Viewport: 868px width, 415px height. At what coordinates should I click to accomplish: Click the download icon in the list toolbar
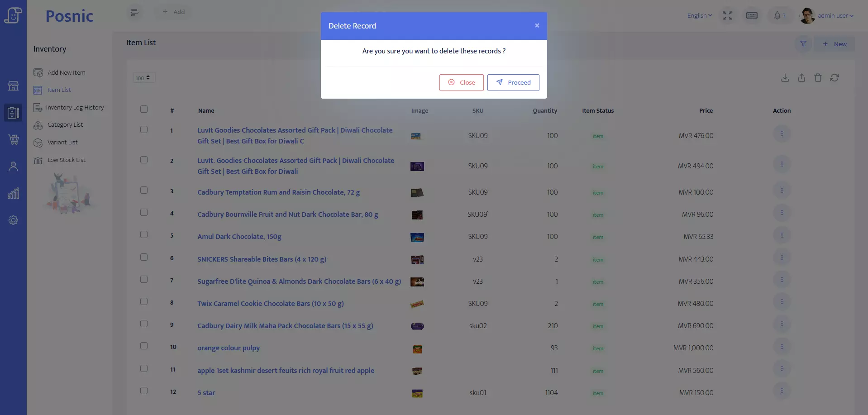pyautogui.click(x=785, y=78)
